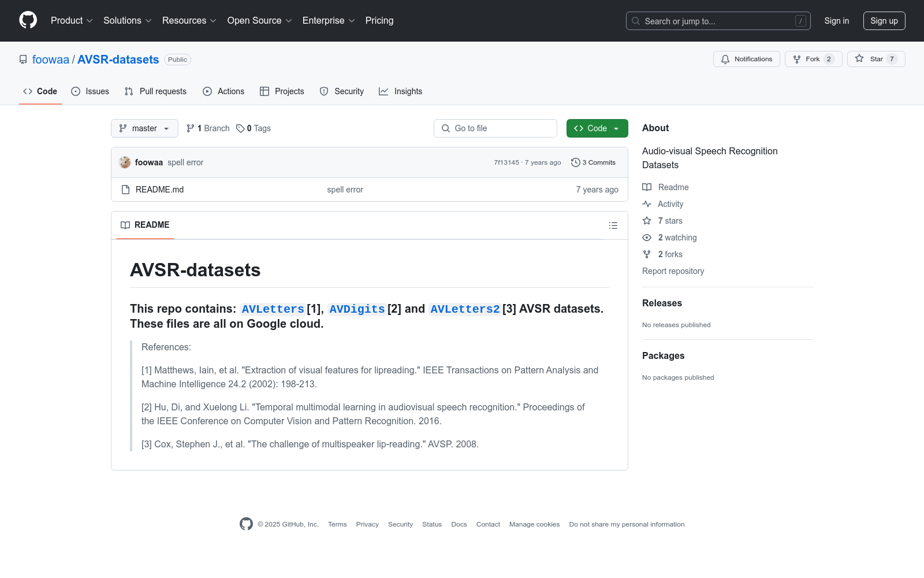Viewport: 924px width, 578px height.
Task: Click the Go to file search field
Action: coord(495,128)
